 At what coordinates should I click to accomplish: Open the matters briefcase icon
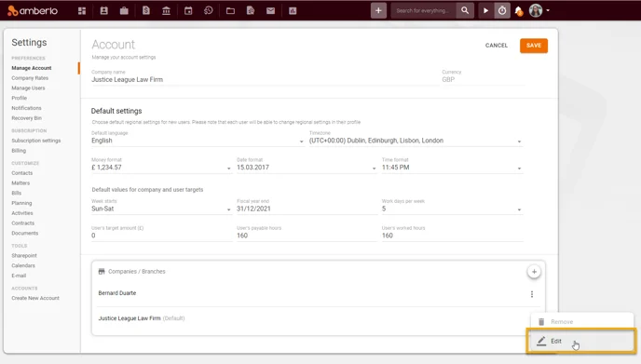pyautogui.click(x=124, y=11)
